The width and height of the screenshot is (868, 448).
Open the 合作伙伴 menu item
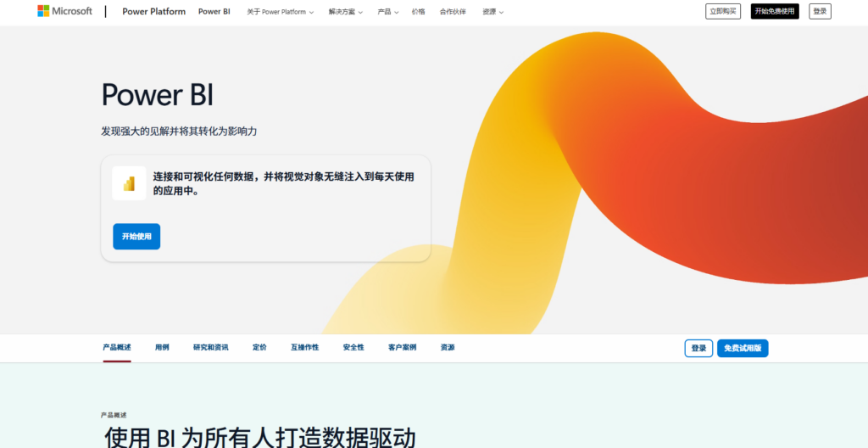[453, 12]
